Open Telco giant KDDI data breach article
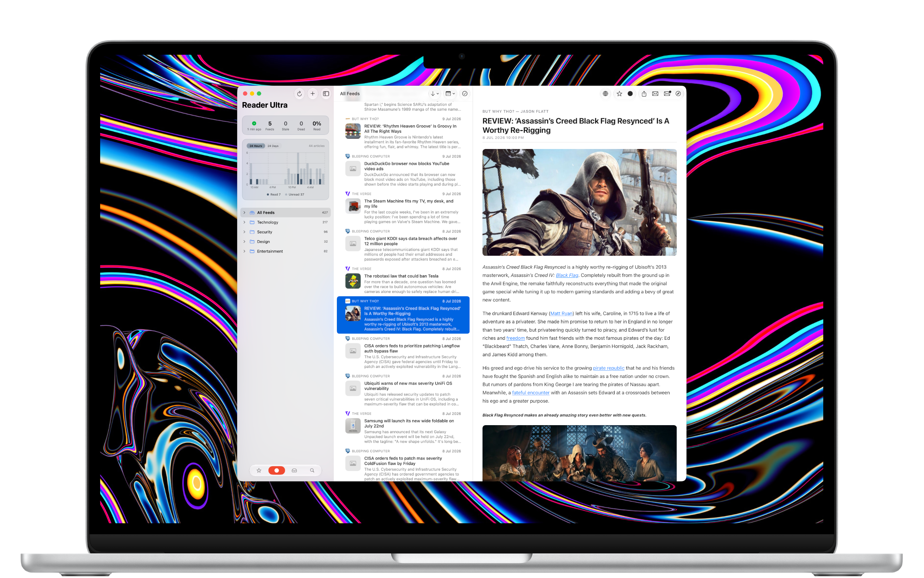Image resolution: width=924 pixels, height=578 pixels. [403, 245]
